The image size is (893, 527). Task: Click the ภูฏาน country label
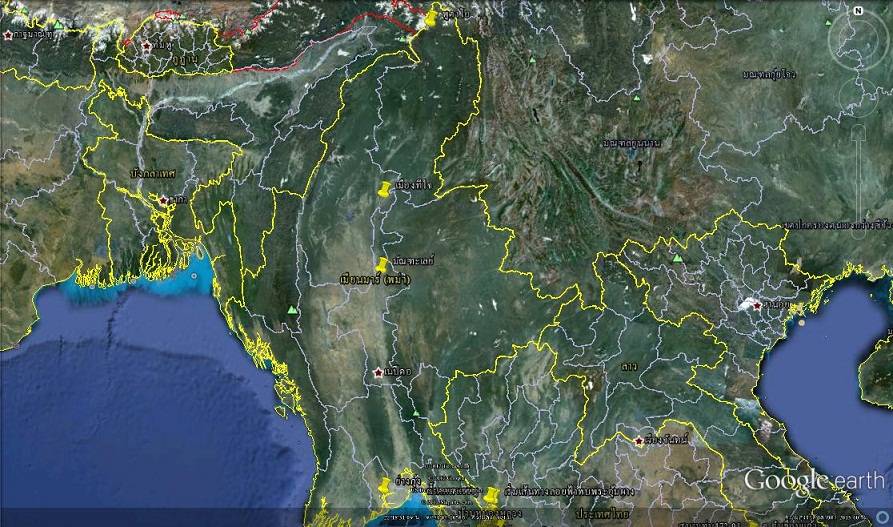coord(185,58)
